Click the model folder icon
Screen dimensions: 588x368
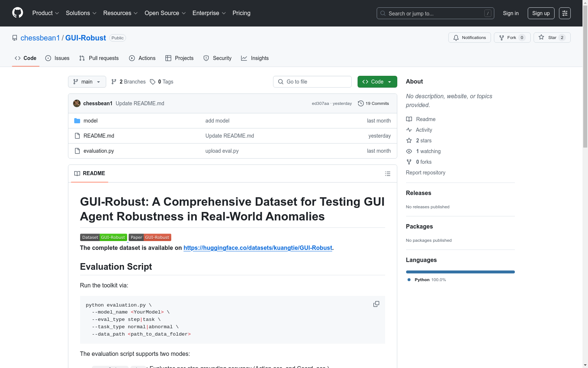(x=77, y=121)
